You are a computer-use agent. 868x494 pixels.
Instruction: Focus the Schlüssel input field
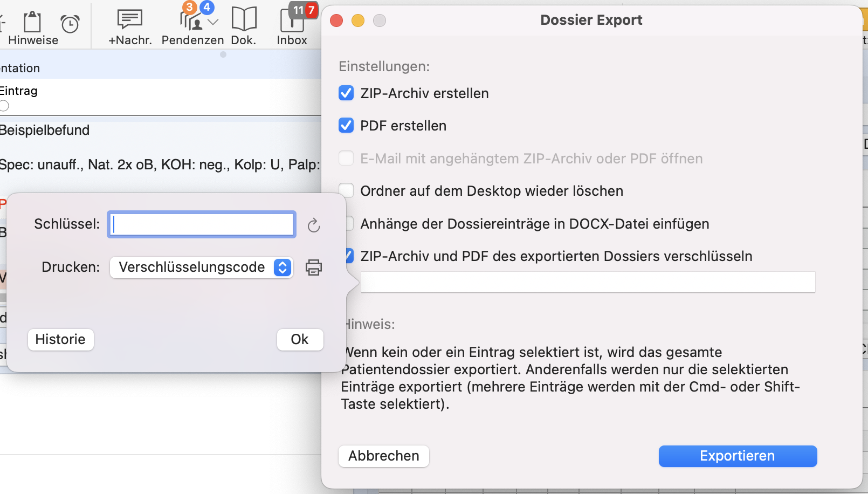[x=202, y=224]
